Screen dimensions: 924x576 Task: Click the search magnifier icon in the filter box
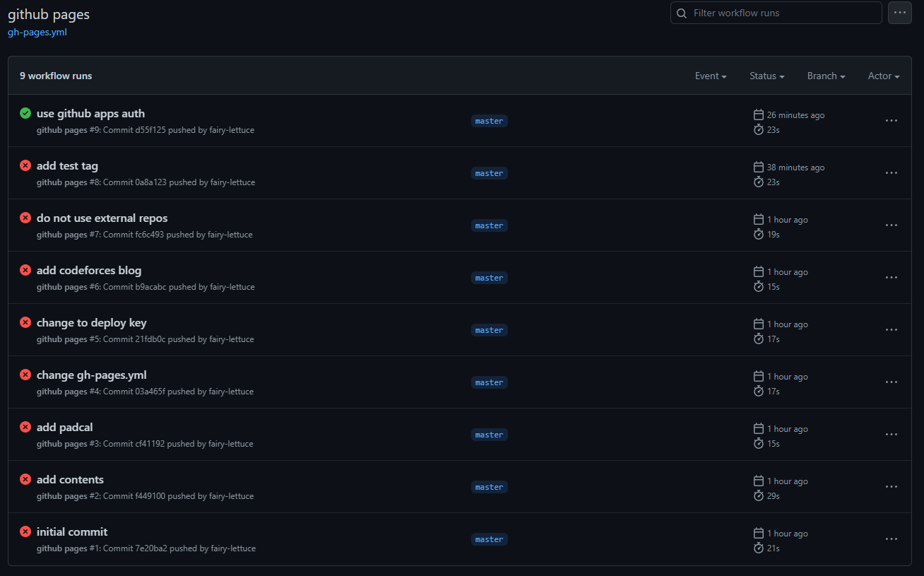coord(682,13)
